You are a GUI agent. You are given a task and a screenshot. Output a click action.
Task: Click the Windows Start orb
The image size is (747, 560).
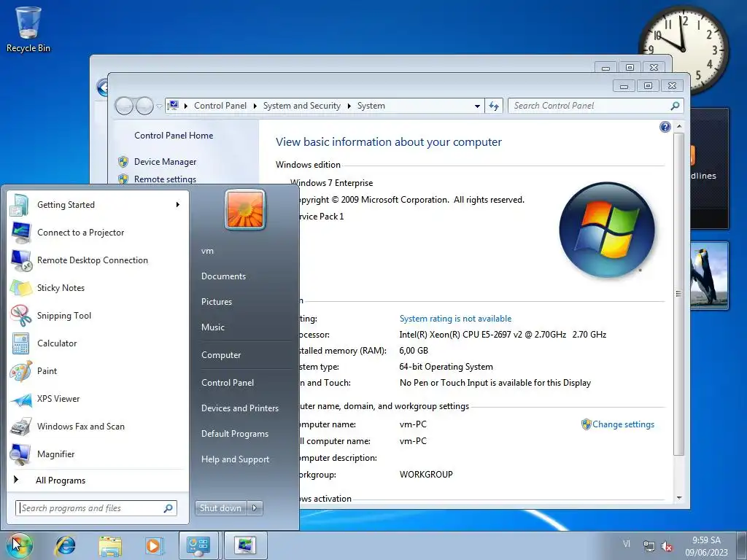pos(19,545)
